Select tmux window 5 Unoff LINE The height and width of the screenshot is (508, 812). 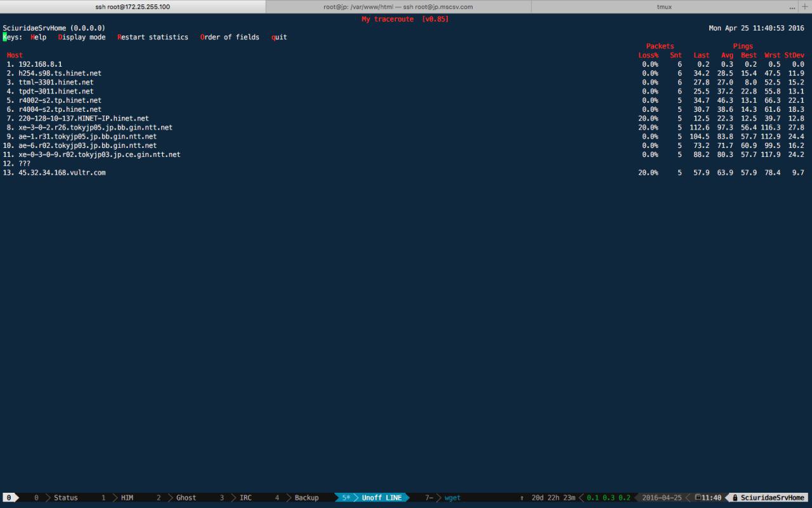tap(372, 498)
